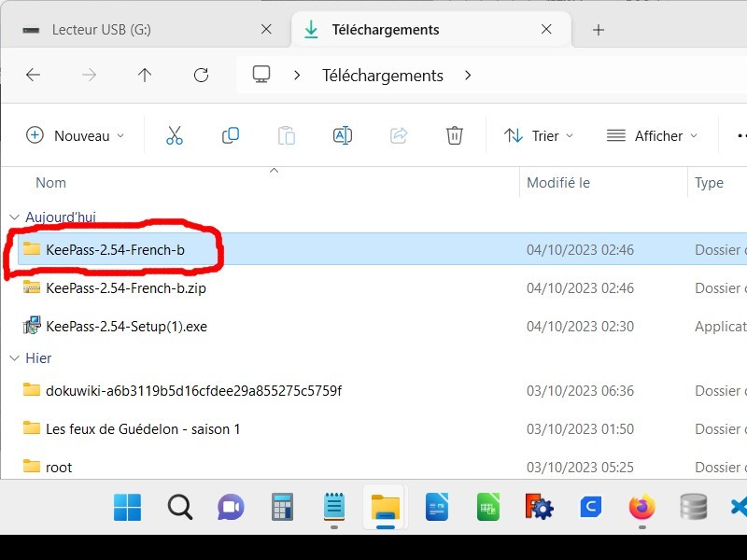This screenshot has width=747, height=560.
Task: Add a new tab with plus button
Action: 599,30
